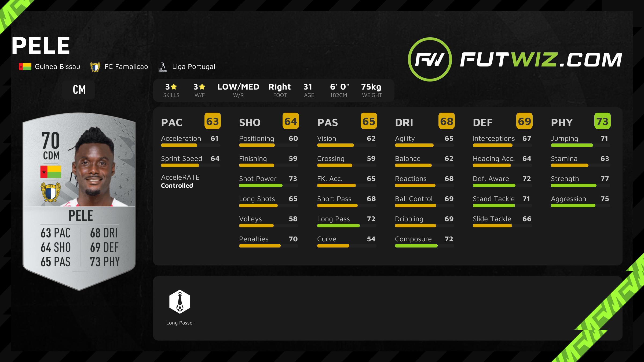Click the weak foot star icon
The image size is (644, 362).
[x=202, y=87]
